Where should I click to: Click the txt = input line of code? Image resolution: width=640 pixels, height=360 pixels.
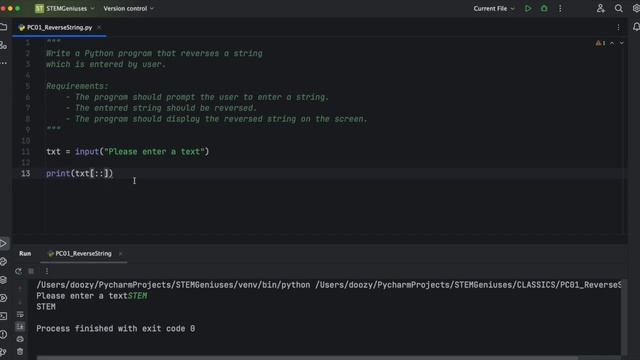click(x=127, y=152)
